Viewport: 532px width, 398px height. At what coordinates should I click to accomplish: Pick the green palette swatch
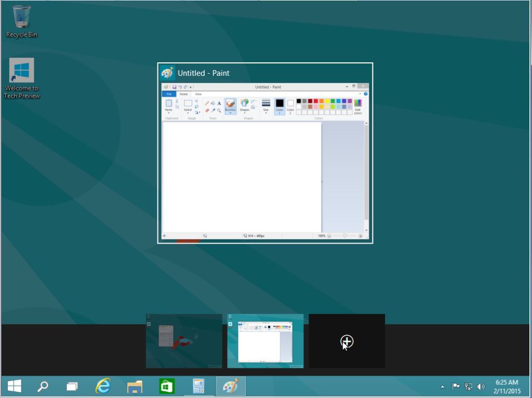pos(333,101)
